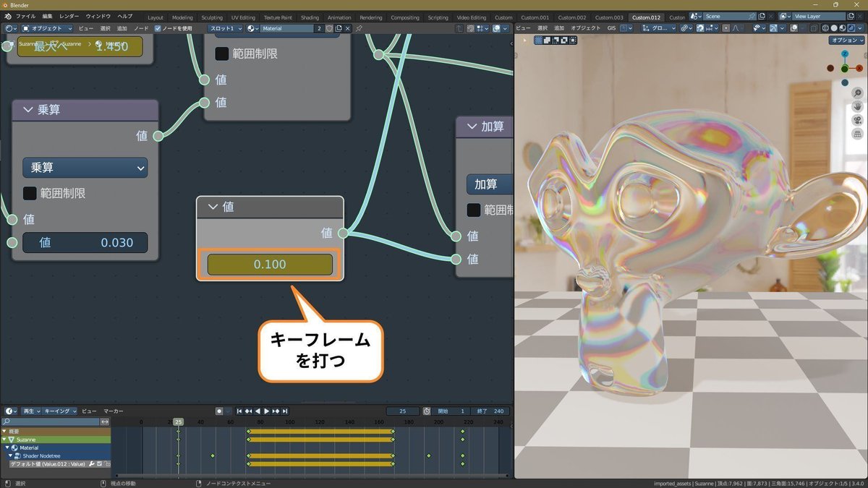Select material preview shading icon
The height and width of the screenshot is (488, 868).
pos(843,28)
